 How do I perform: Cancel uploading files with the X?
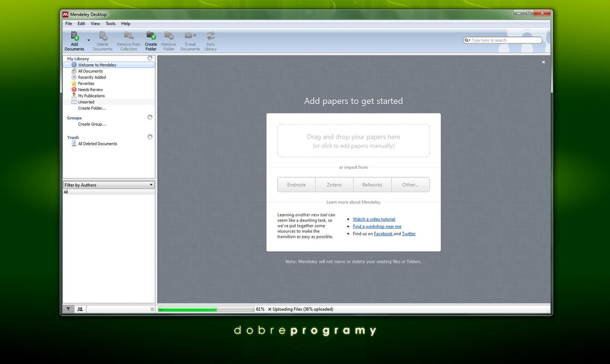tap(270, 309)
